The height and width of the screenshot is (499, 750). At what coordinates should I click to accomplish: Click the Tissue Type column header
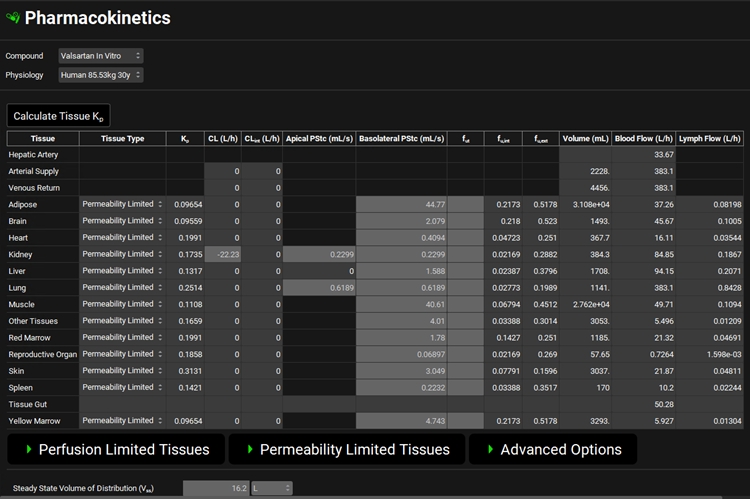pyautogui.click(x=122, y=138)
